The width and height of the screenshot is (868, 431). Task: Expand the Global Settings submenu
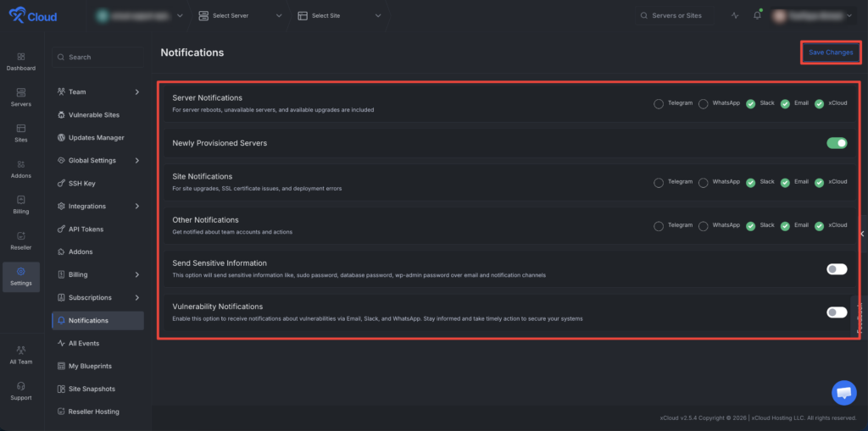(98, 160)
